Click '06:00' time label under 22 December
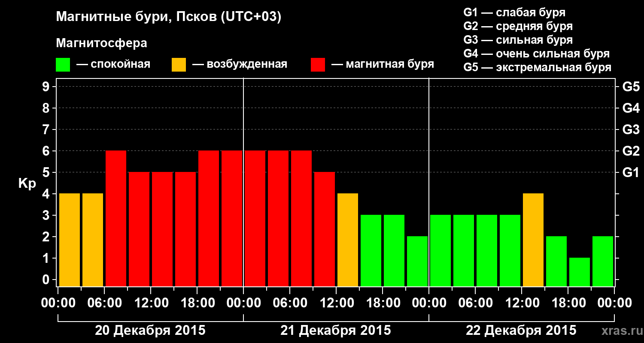The width and height of the screenshot is (644, 343). pos(475,303)
